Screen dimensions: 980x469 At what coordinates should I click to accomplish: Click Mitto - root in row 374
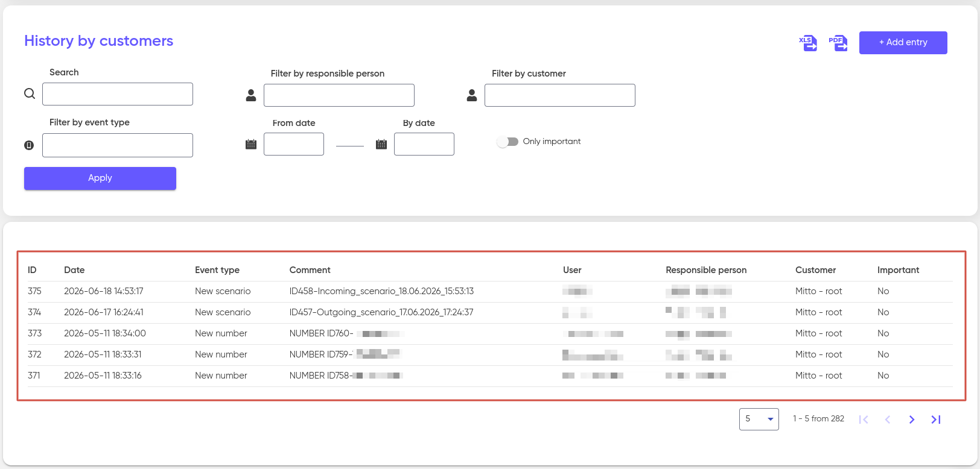819,312
